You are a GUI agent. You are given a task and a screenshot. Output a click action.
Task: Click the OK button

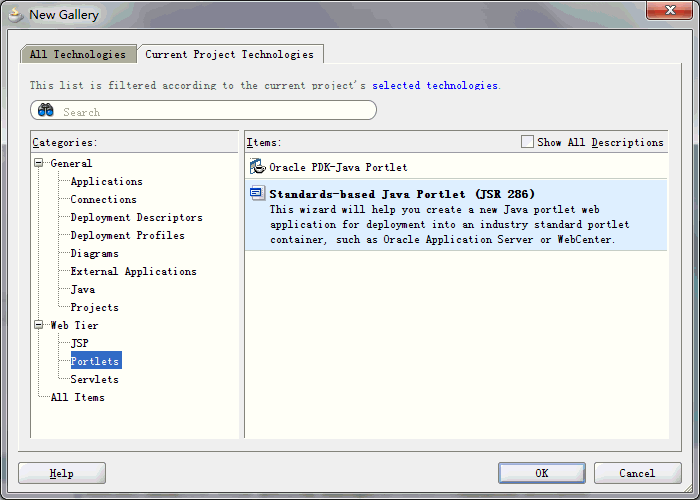coord(542,473)
